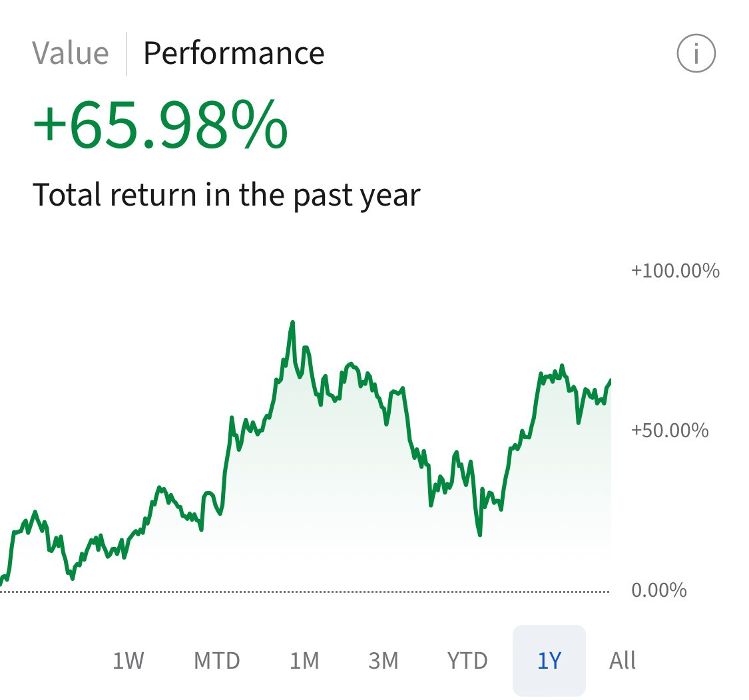
Task: Click the leftmost start of the chart line
Action: (1, 582)
